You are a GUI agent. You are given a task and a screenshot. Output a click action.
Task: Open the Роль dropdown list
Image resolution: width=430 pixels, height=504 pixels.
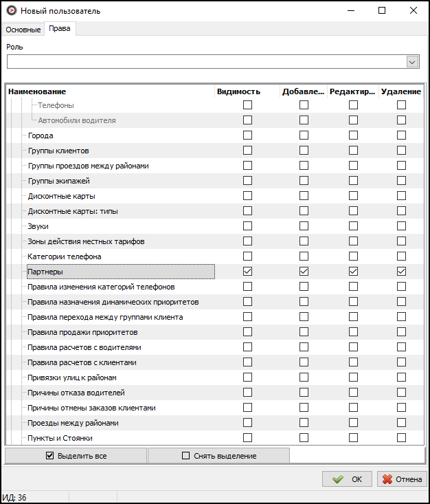click(x=412, y=62)
